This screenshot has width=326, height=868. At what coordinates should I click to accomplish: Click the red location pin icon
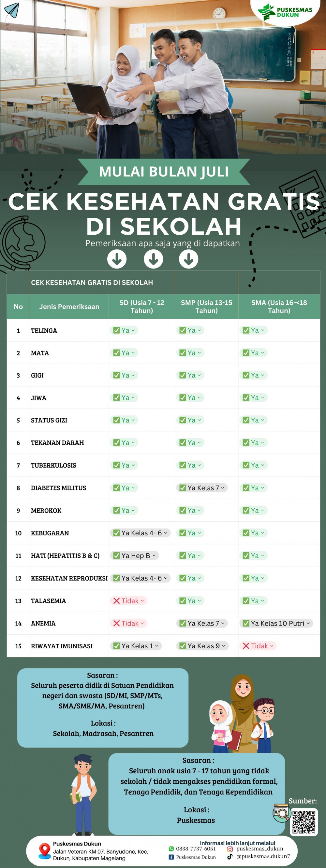click(x=44, y=851)
